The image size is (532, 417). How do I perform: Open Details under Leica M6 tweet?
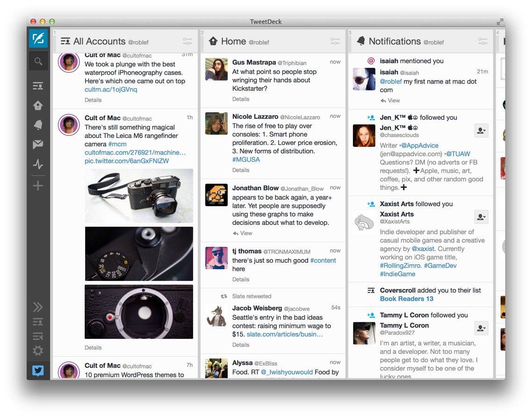click(93, 348)
